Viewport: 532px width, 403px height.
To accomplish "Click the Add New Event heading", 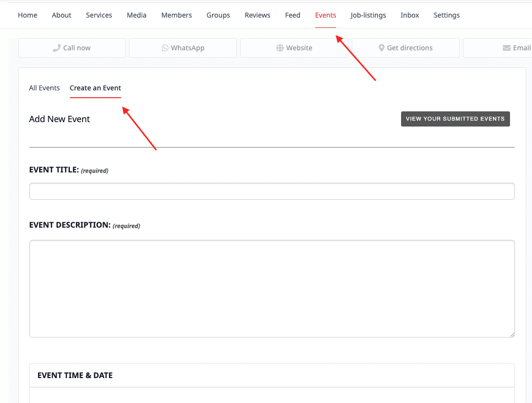I will coord(60,119).
